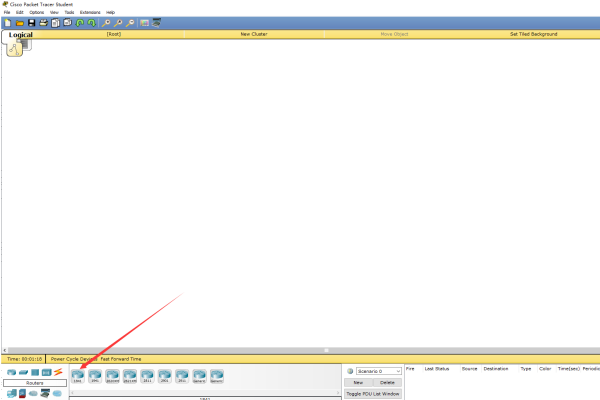
Task: Select the Connections lightning bolt icon
Action: (x=58, y=372)
